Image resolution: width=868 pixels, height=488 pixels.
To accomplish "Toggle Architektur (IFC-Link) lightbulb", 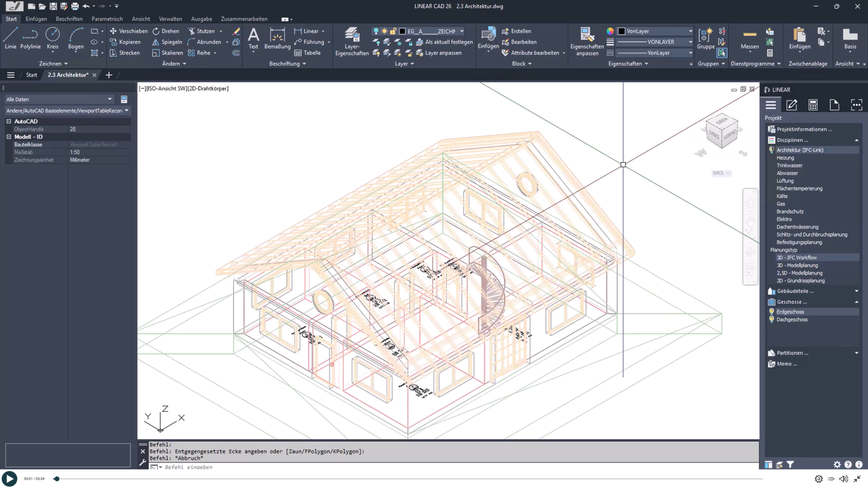I will [771, 150].
